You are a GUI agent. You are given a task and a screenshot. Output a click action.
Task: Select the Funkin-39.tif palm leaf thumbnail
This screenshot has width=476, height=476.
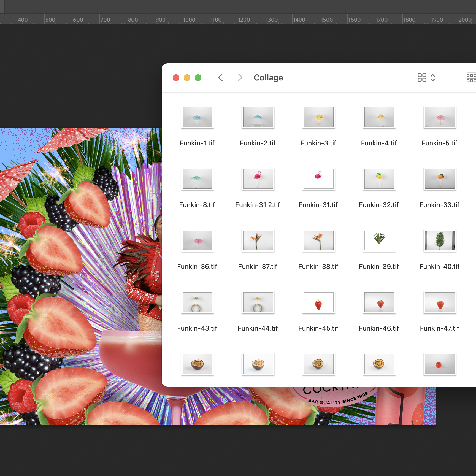point(379,240)
